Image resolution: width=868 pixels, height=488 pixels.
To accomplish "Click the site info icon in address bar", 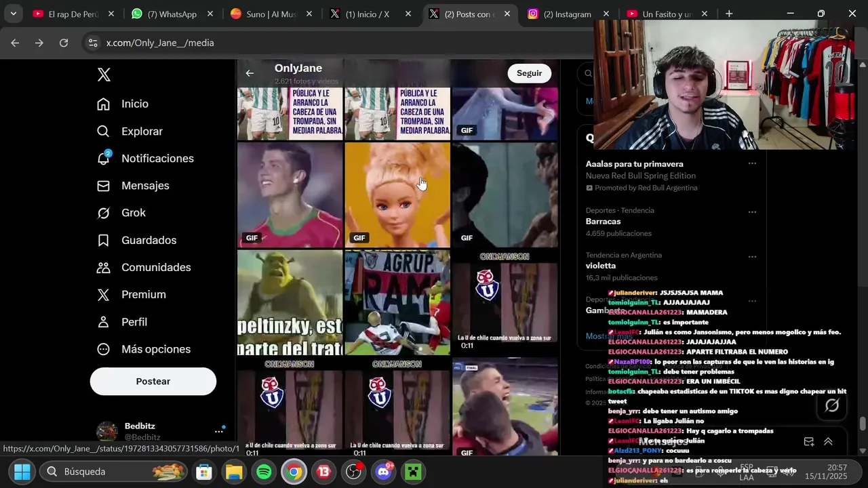I will click(93, 43).
